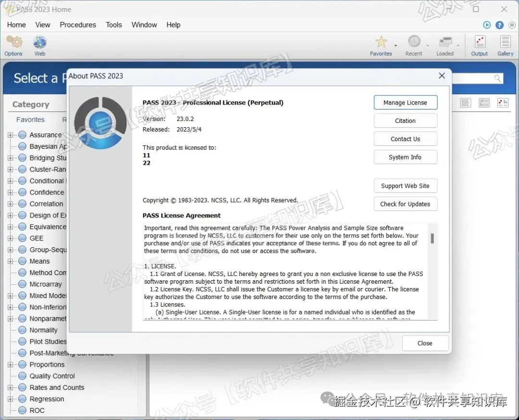Open the Favorites dropdown arrow
519x420 pixels.
click(395, 46)
